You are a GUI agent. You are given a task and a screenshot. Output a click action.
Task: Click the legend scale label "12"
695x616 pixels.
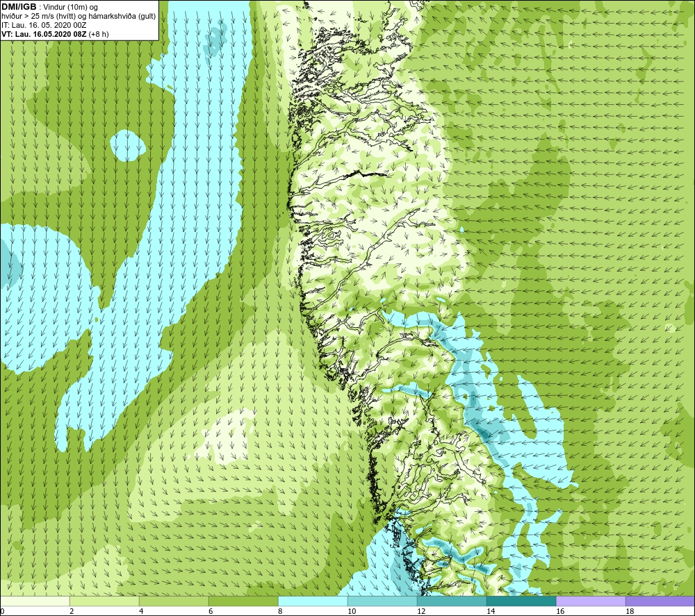[x=421, y=612]
